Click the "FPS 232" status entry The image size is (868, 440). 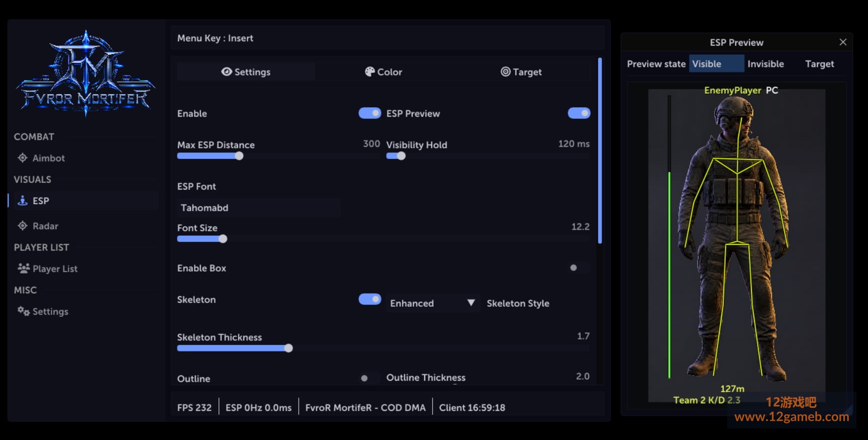pyautogui.click(x=195, y=407)
